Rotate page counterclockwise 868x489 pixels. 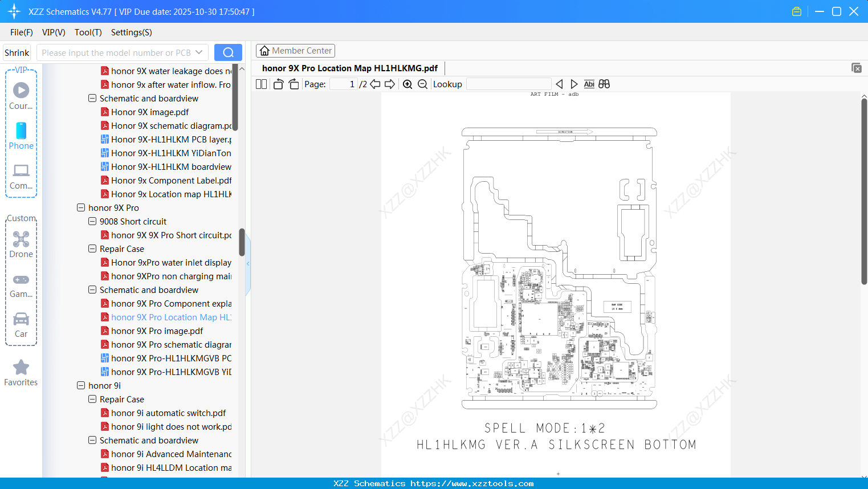278,84
